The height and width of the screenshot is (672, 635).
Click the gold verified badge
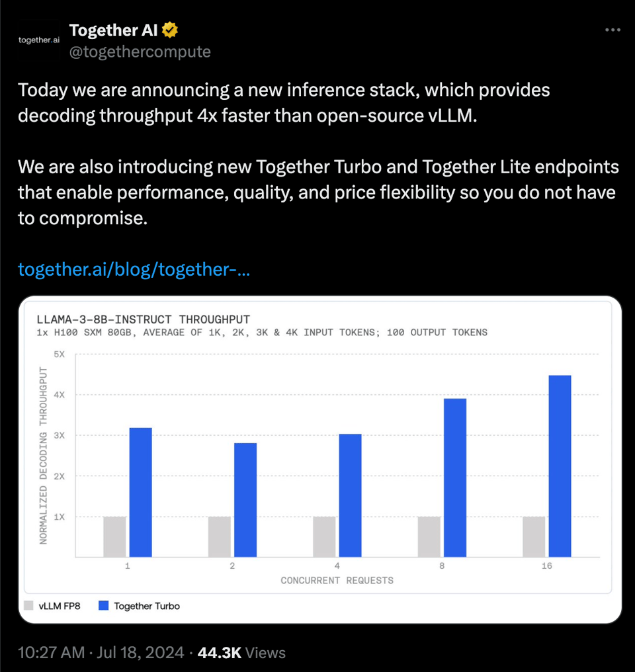tap(171, 30)
